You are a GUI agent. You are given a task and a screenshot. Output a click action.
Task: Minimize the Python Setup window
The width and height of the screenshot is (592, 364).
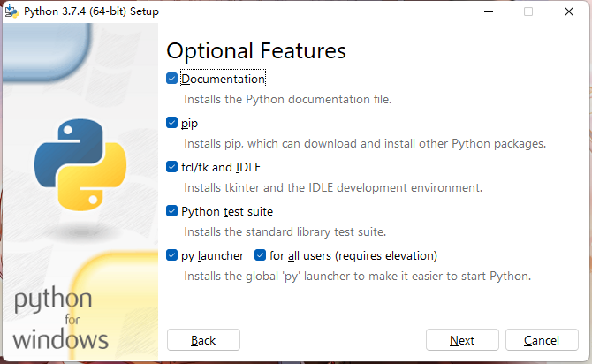tap(489, 11)
